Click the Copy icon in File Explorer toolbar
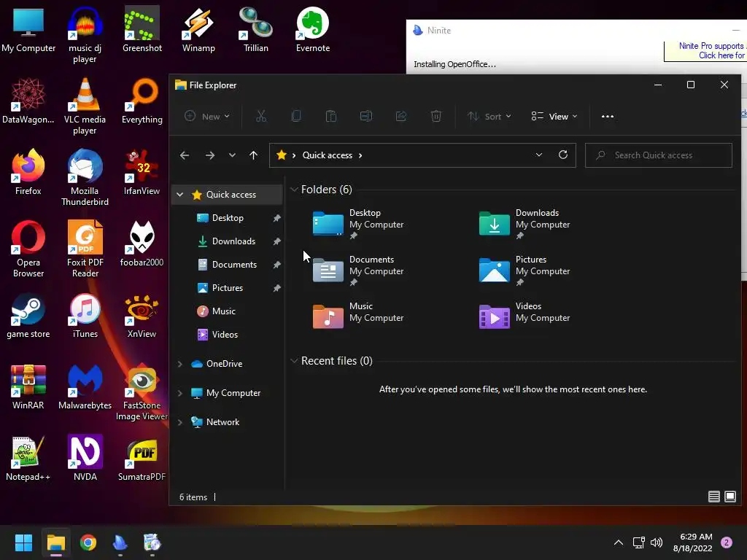 click(x=296, y=116)
